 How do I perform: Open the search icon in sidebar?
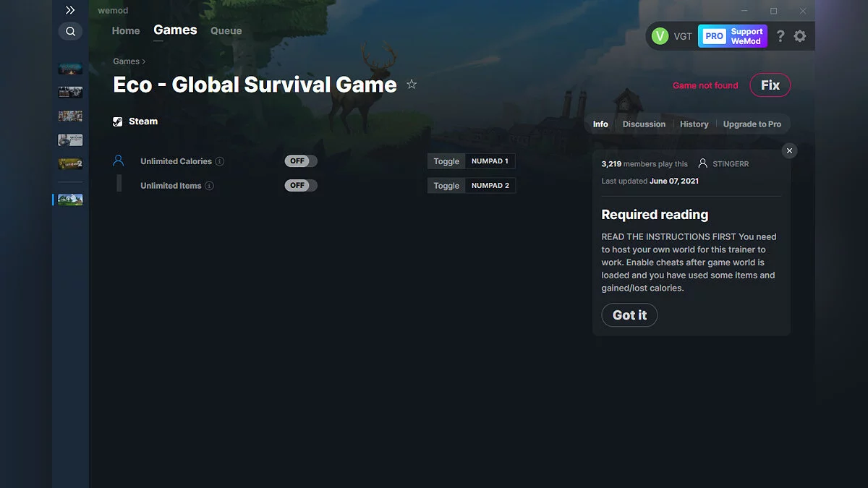pyautogui.click(x=70, y=31)
